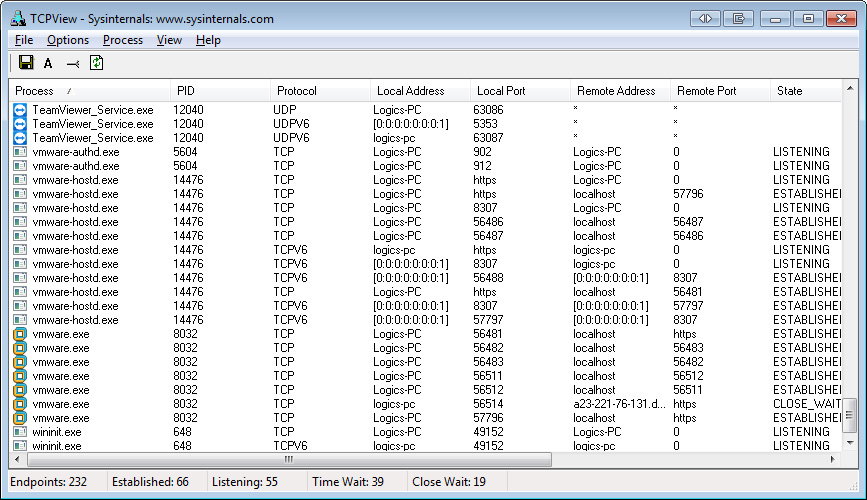Screen dimensions: 867x500
Task: Click vmware-authd icon in port 912 row
Action: pyautogui.click(x=20, y=165)
